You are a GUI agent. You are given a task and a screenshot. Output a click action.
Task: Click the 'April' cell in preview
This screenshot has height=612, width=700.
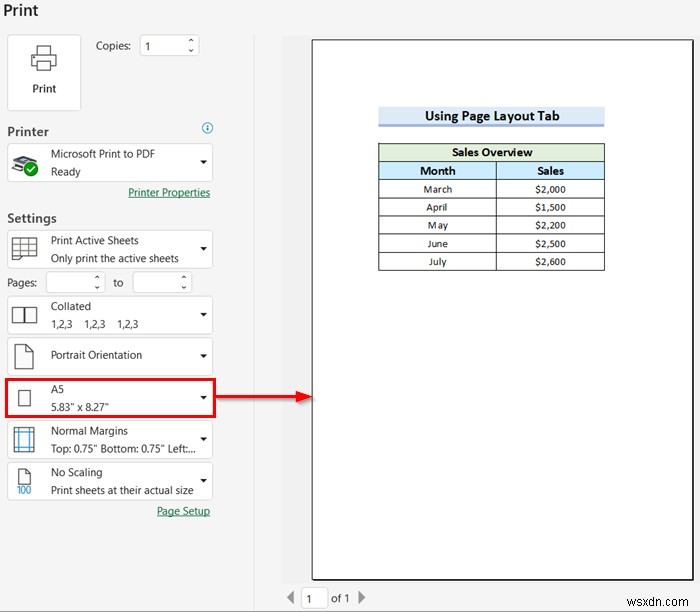[438, 207]
